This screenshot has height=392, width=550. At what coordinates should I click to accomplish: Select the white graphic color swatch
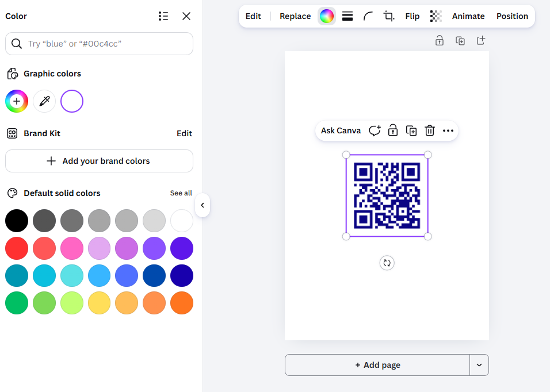coord(72,101)
